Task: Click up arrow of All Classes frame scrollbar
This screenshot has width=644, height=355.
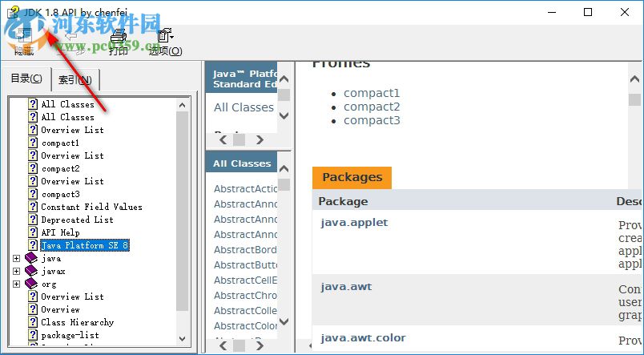Action: [x=284, y=168]
